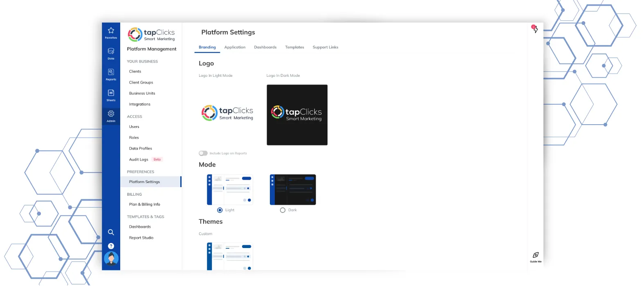644x286 pixels.
Task: Open Plan & Billing Info
Action: click(x=144, y=204)
